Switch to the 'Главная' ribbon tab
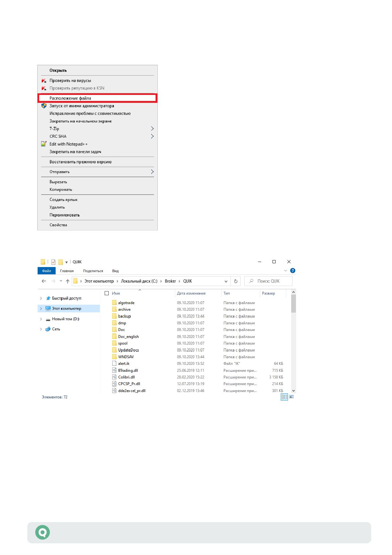392x555 pixels. (x=67, y=271)
